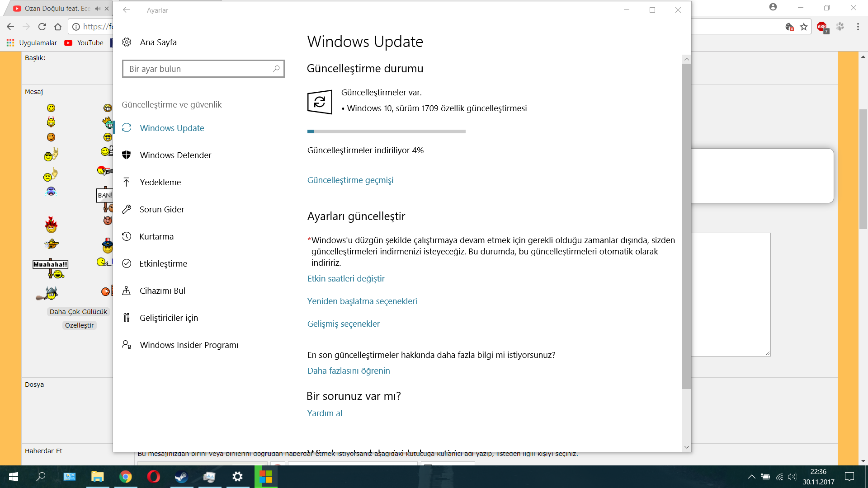Open Steam from the taskbar

click(x=182, y=477)
